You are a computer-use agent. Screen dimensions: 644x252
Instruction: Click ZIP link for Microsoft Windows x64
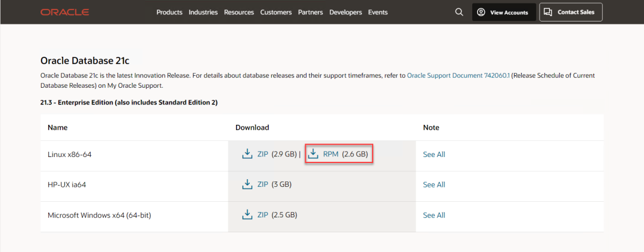(x=263, y=215)
